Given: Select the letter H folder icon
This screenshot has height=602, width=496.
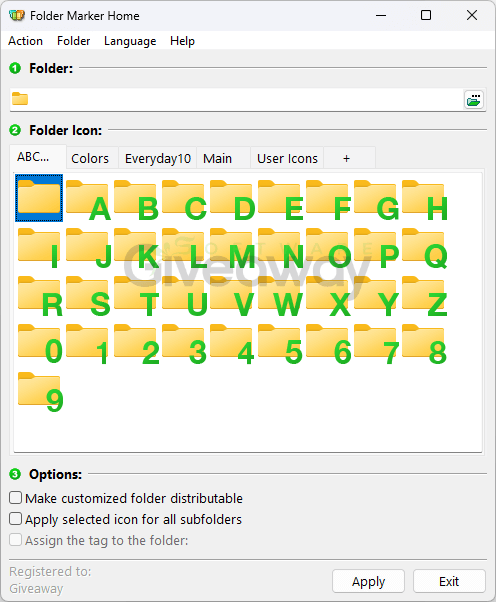Looking at the screenshot, I should click(423, 198).
